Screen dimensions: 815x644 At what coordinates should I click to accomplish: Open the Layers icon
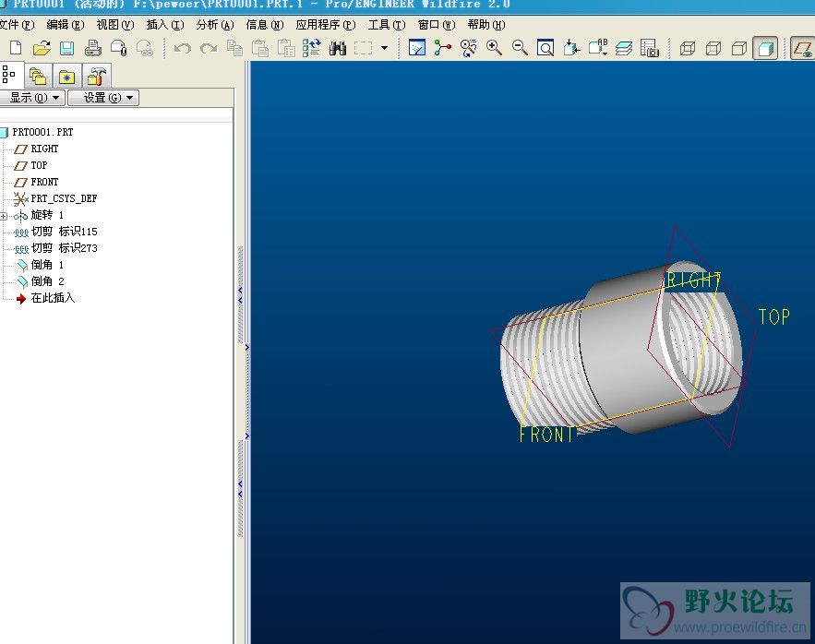pos(624,48)
